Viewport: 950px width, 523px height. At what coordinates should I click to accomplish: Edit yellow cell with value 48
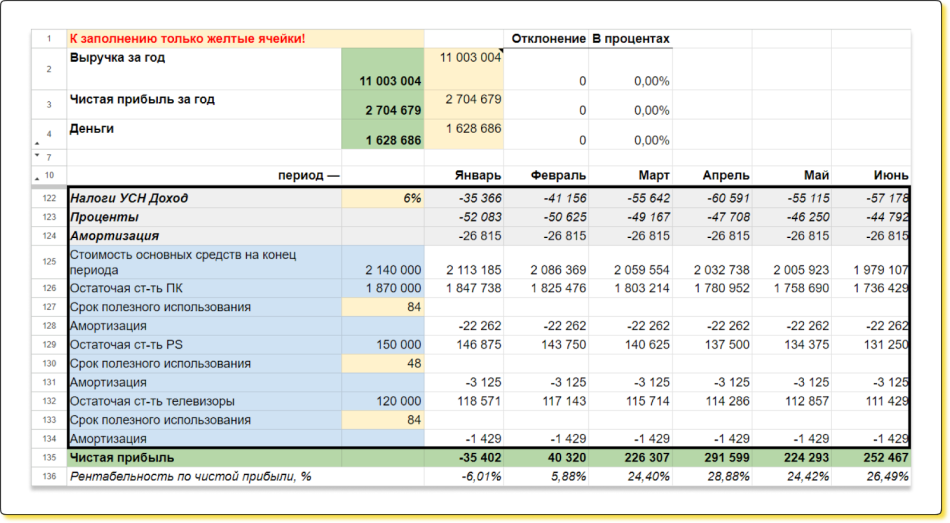382,363
